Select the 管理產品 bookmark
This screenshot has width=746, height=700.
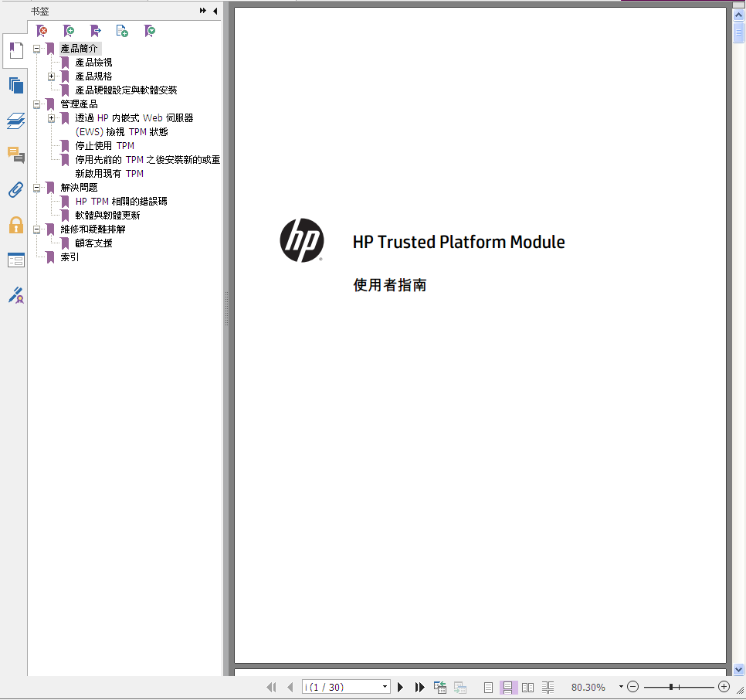[x=79, y=104]
